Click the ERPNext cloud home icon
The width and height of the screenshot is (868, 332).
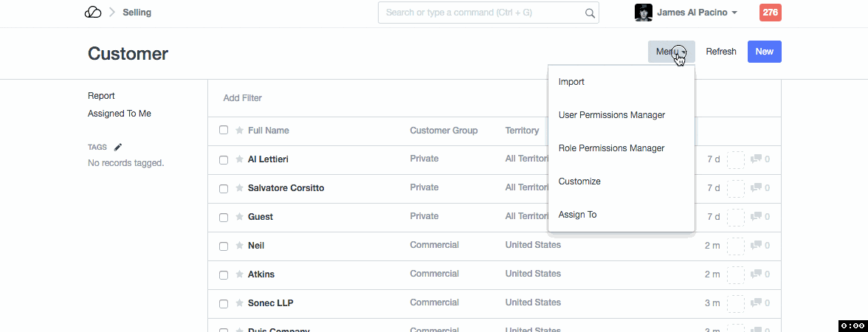93,13
